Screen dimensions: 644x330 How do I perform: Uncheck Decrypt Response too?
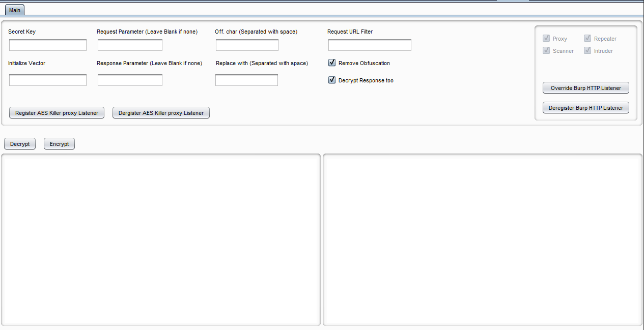331,80
